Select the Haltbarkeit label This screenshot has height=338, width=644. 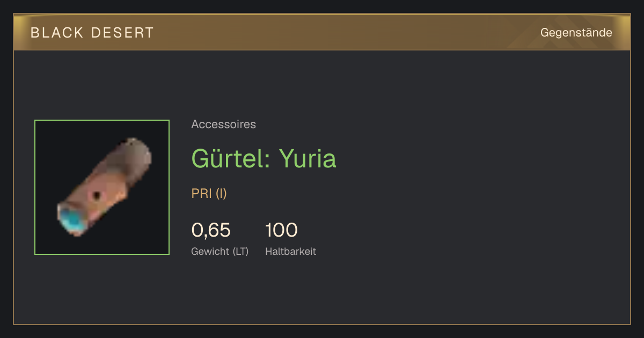(x=290, y=251)
